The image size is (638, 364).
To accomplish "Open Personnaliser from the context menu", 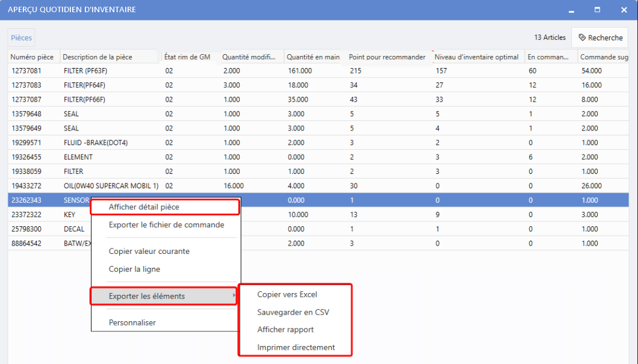I will click(132, 322).
